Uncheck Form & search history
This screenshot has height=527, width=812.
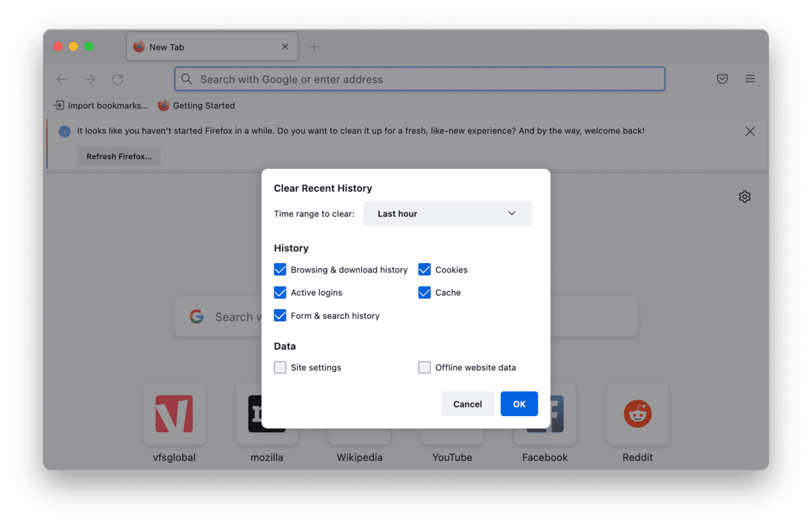coord(280,315)
